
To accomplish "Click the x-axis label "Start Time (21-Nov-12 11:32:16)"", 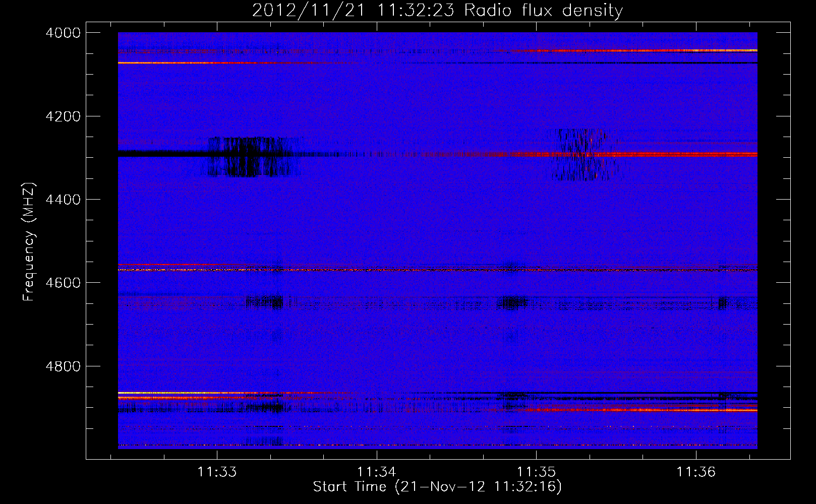I will point(437,487).
